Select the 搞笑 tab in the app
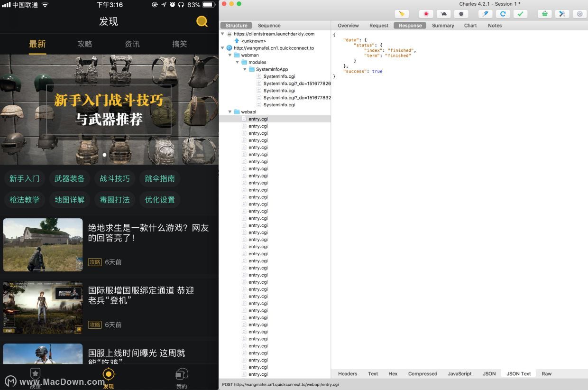The image size is (588, 390). [x=180, y=44]
